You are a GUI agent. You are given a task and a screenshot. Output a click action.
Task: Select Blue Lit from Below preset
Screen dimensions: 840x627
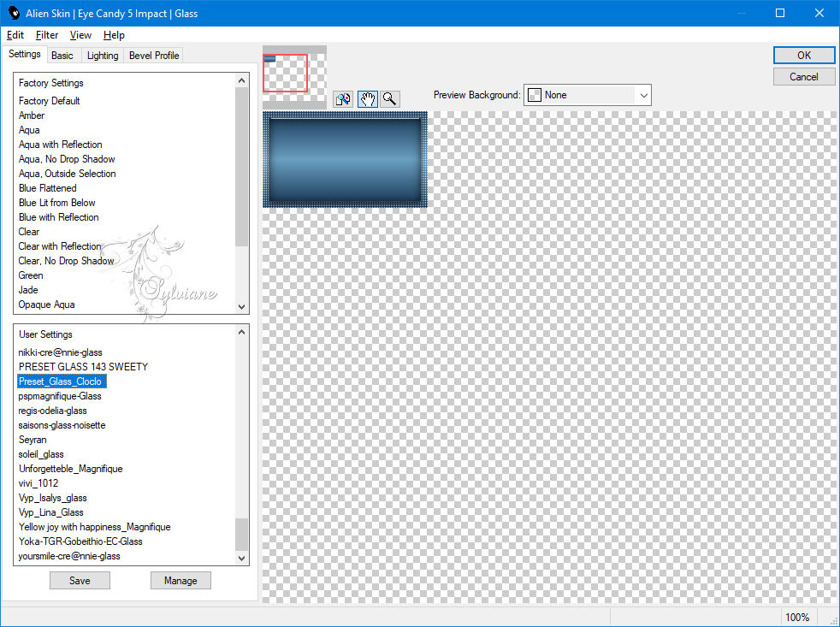(56, 202)
